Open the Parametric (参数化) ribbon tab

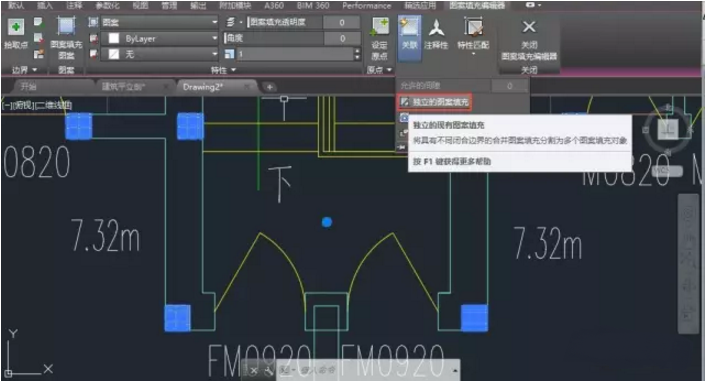coord(107,5)
